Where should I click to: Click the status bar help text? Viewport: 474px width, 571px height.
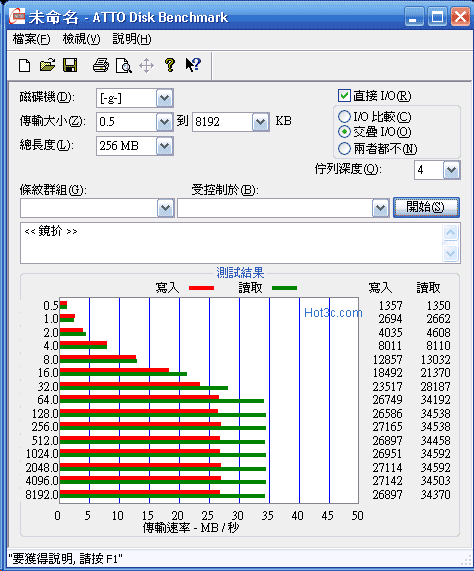click(66, 558)
